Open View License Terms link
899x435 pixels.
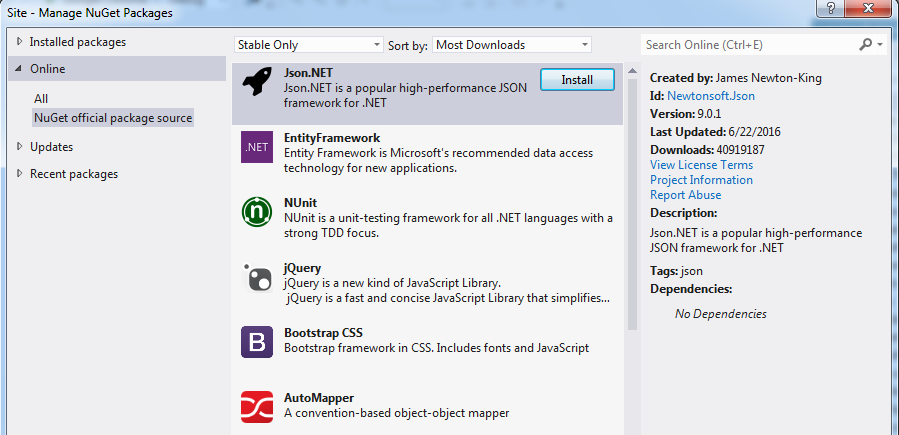[x=701, y=164]
